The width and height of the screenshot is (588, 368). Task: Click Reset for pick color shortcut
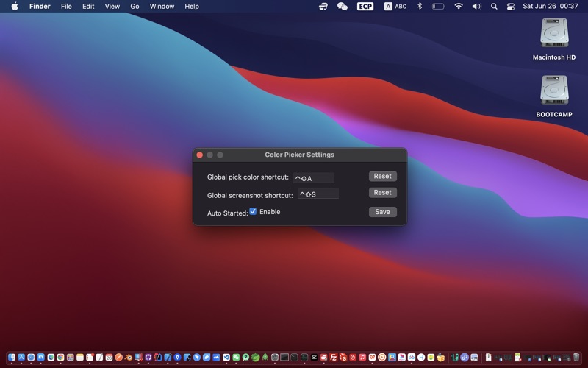click(x=382, y=176)
